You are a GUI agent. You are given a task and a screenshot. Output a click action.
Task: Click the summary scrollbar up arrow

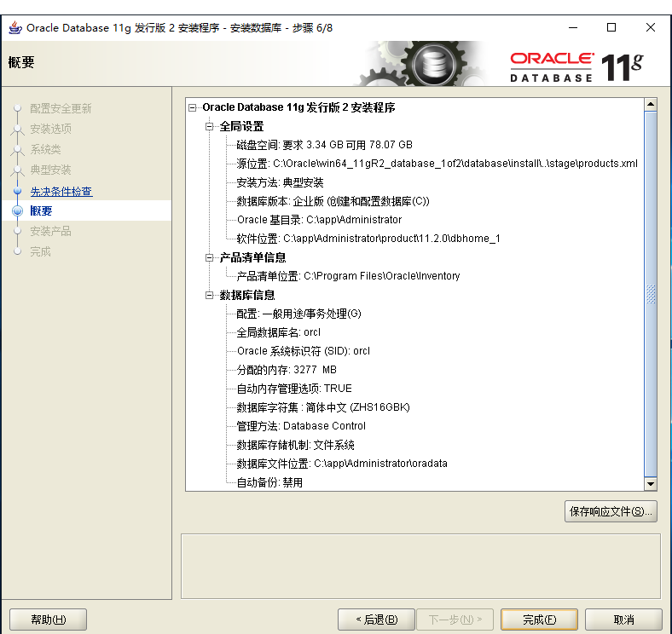pyautogui.click(x=651, y=104)
